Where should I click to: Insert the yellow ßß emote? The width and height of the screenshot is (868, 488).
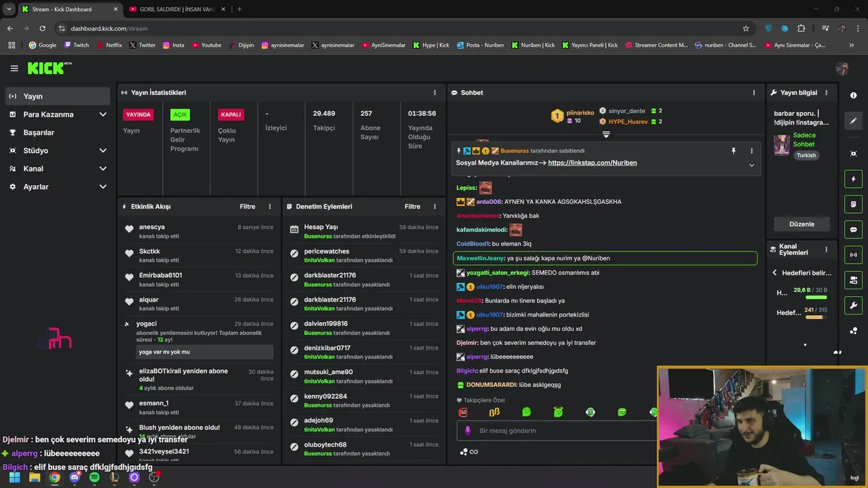(494, 412)
